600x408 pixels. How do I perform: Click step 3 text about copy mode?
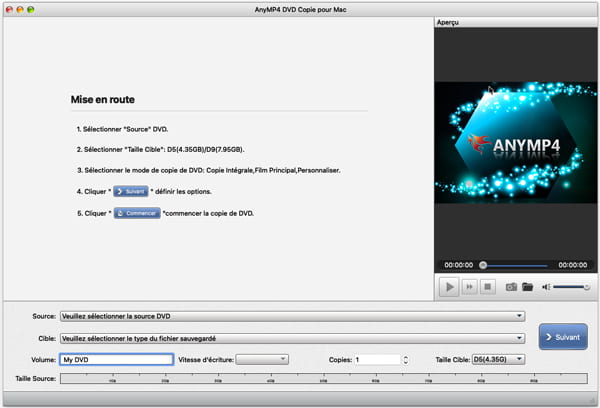pyautogui.click(x=209, y=170)
